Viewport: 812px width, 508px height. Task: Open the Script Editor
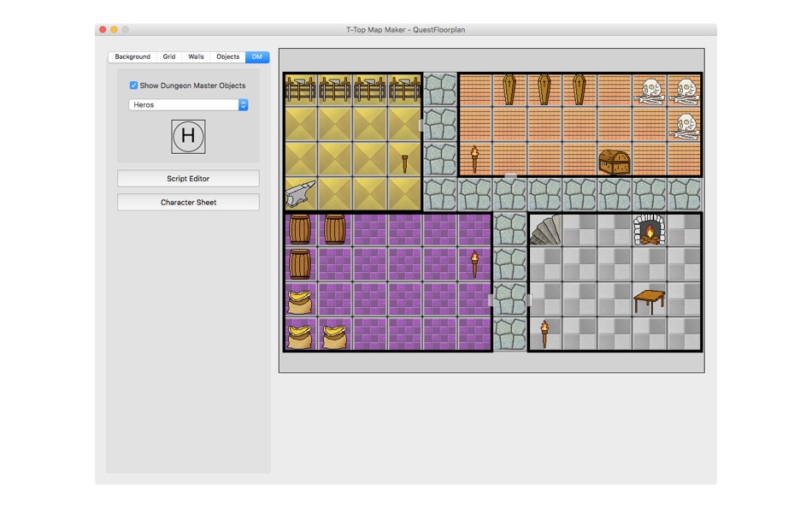click(188, 179)
